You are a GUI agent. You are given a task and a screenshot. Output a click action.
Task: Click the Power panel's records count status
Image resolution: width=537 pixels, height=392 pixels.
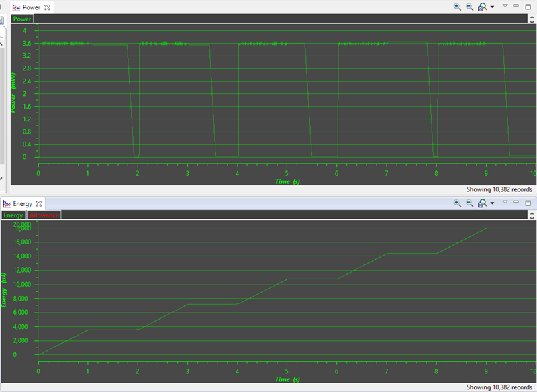pyautogui.click(x=499, y=189)
